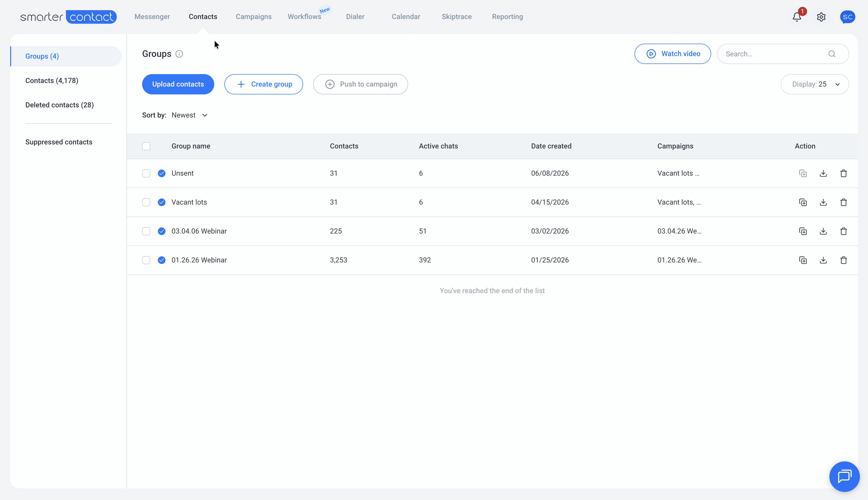This screenshot has width=868, height=500.
Task: Download the Unsent group
Action: [823, 173]
